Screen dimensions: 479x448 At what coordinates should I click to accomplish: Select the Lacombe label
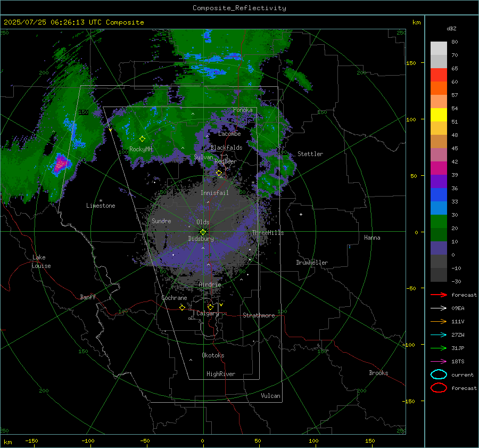coord(229,134)
